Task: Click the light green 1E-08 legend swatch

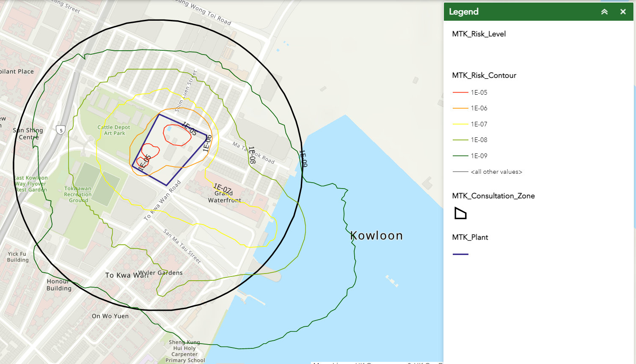Action: pyautogui.click(x=460, y=140)
